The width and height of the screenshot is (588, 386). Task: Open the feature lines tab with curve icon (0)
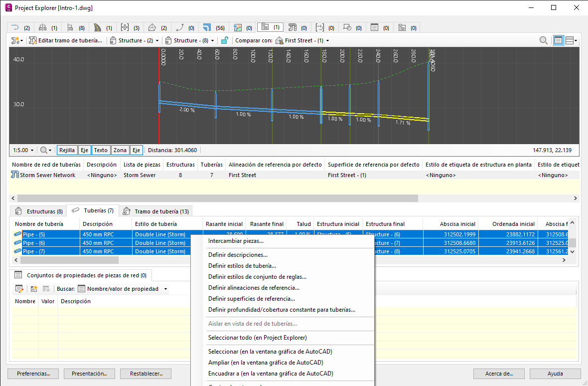[x=185, y=27]
